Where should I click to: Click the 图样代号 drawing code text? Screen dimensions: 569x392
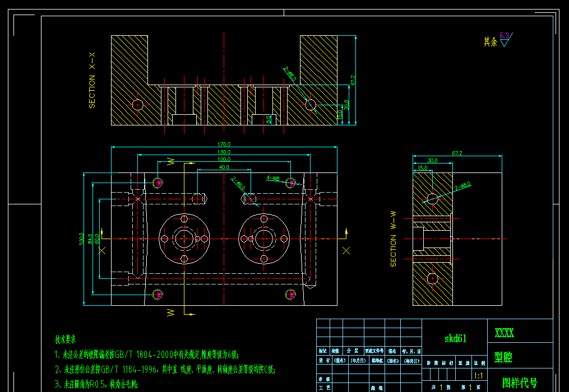click(x=520, y=382)
